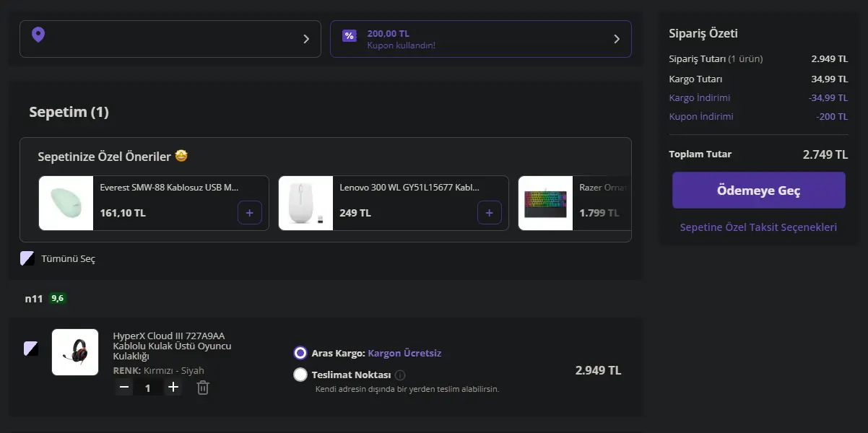868x433 pixels.
Task: Open Razer keyboard product thumbnail
Action: click(x=545, y=204)
